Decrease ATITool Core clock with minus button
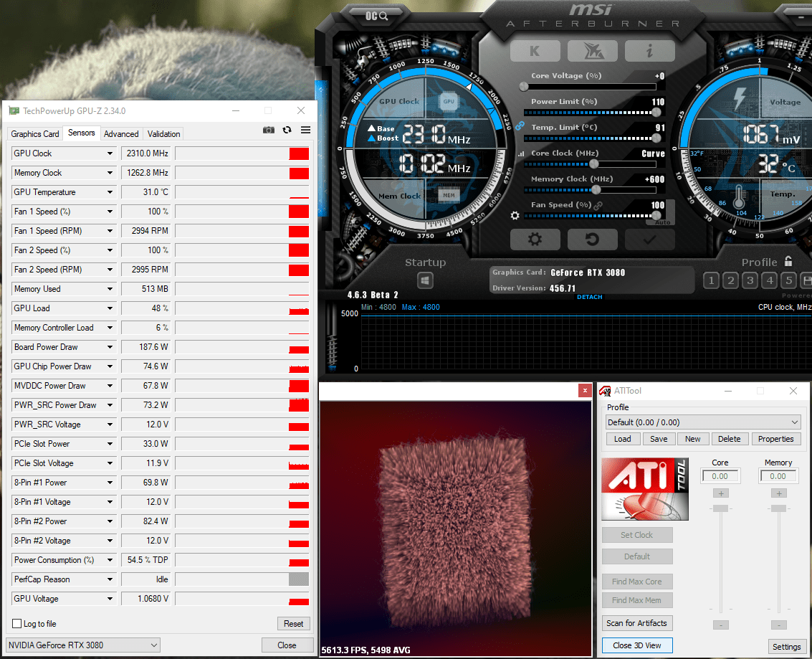 pos(721,625)
